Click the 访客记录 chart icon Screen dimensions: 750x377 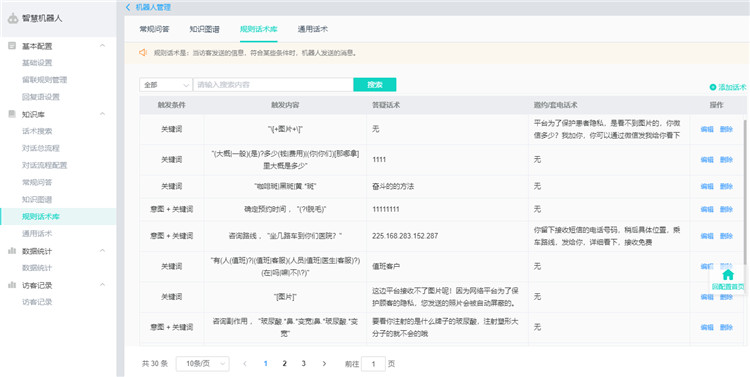pyautogui.click(x=12, y=285)
